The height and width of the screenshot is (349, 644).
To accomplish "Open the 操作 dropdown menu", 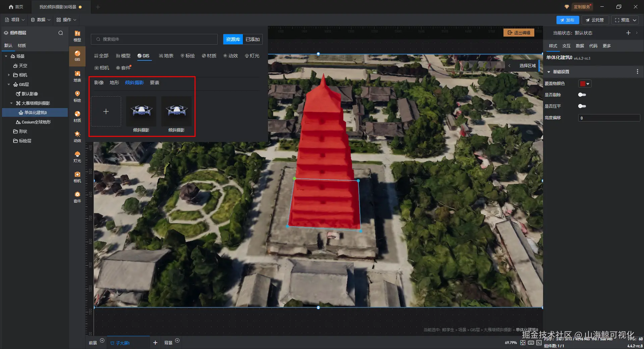I will (66, 20).
